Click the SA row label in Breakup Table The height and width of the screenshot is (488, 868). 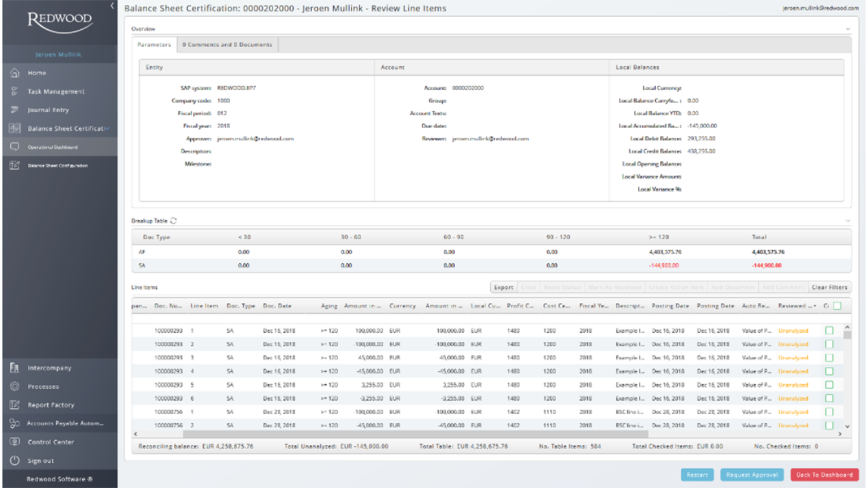142,265
